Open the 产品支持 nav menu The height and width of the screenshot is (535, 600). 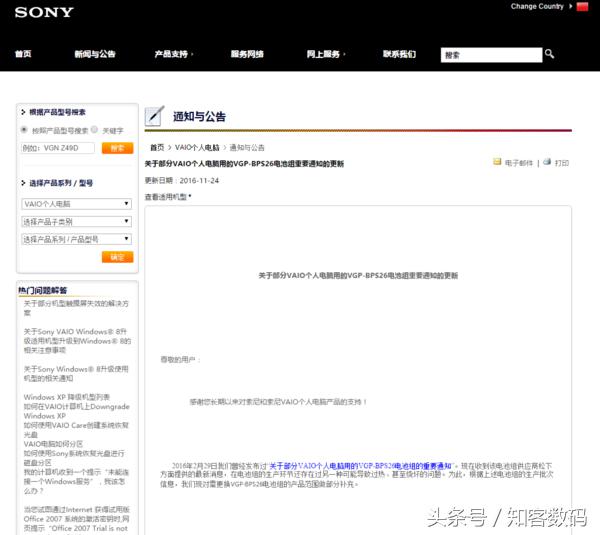pyautogui.click(x=173, y=54)
